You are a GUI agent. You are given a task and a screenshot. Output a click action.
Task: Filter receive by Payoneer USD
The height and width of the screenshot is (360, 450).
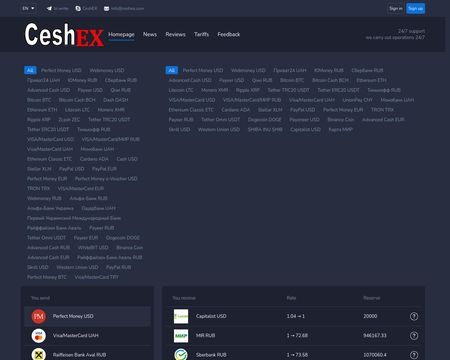coord(304,120)
